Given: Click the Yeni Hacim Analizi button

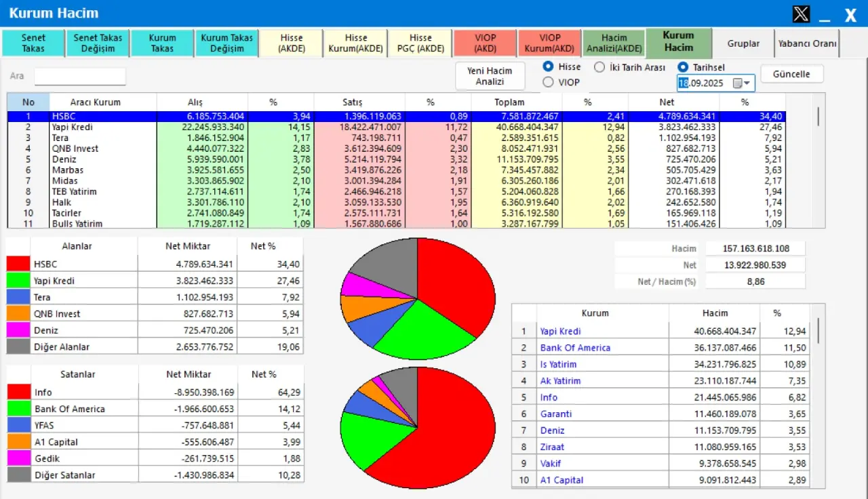Looking at the screenshot, I should (x=490, y=76).
